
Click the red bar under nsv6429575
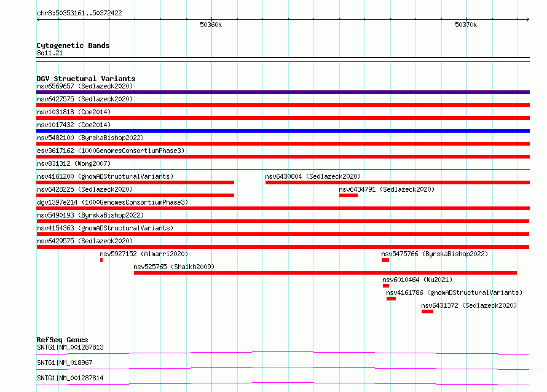[x=283, y=247]
